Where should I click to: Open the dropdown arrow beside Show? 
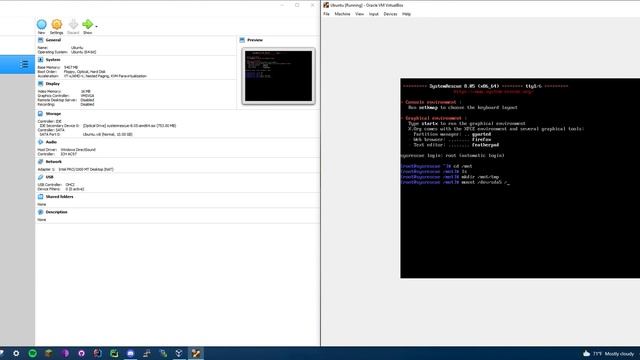(96, 26)
